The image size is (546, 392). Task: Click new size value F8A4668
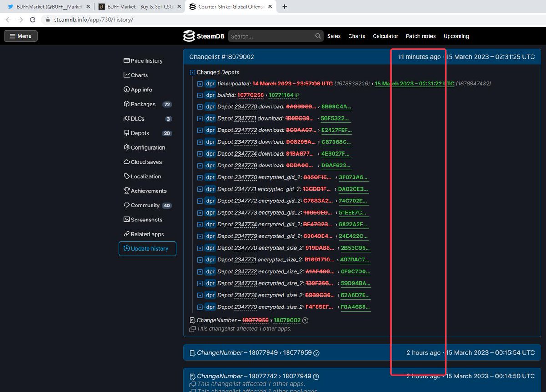point(355,307)
